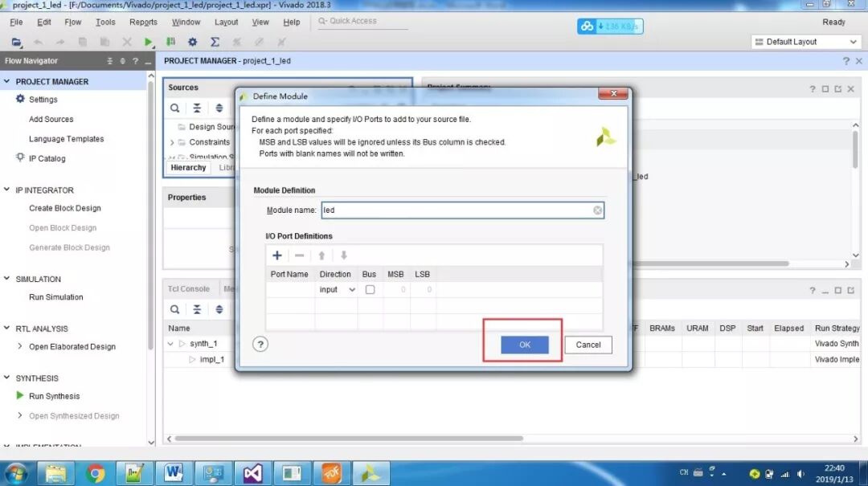Collapse SIMULATION section

(6, 279)
